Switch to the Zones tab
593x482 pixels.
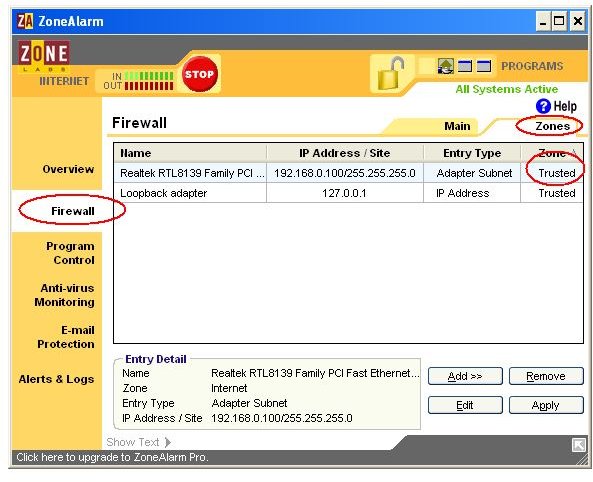[553, 126]
